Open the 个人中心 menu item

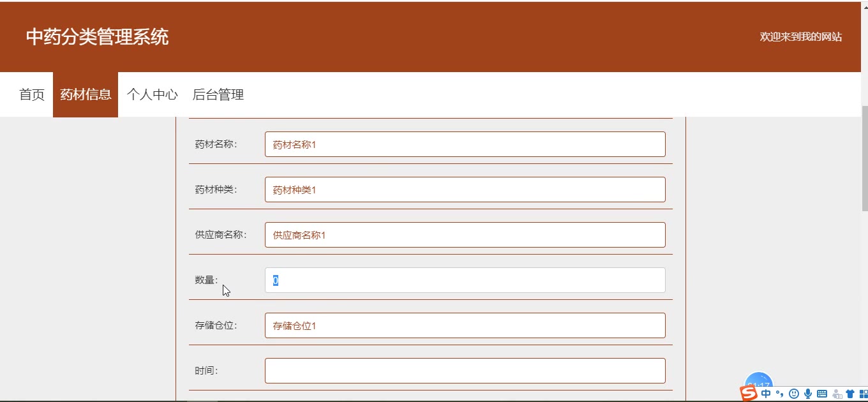pyautogui.click(x=152, y=94)
